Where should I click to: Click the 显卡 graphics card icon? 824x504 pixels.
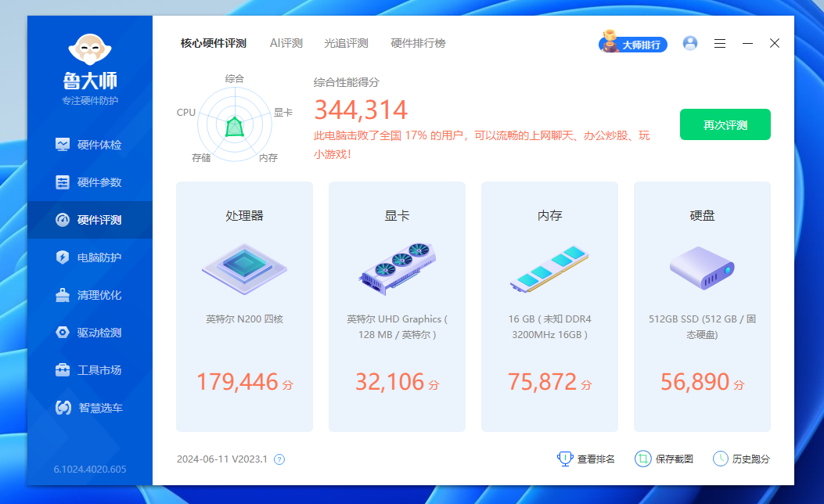pos(397,268)
